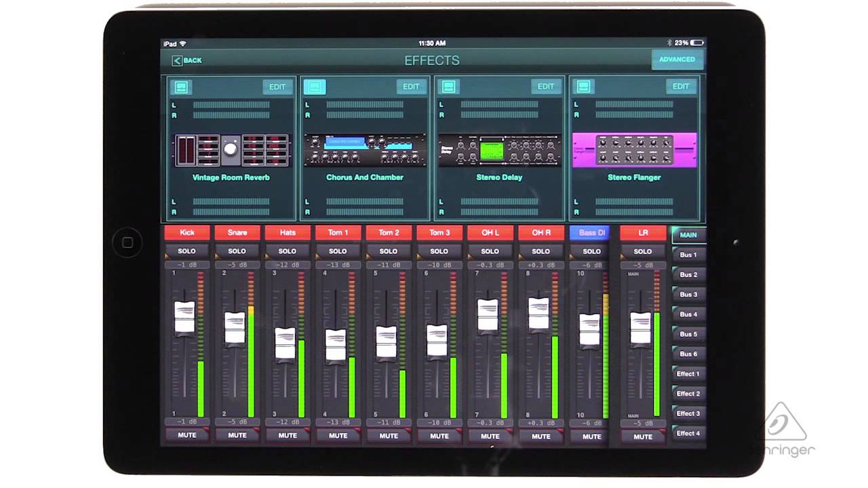The image size is (868, 488).
Task: Switch to the Bus 3 mix layer
Action: coord(688,294)
